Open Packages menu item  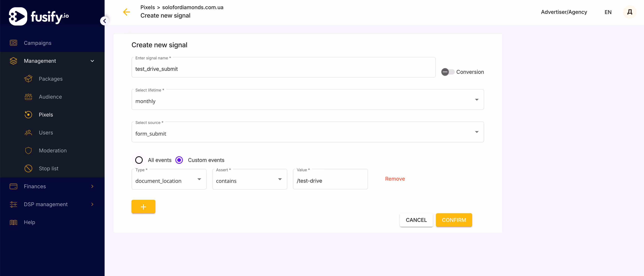pyautogui.click(x=52, y=79)
